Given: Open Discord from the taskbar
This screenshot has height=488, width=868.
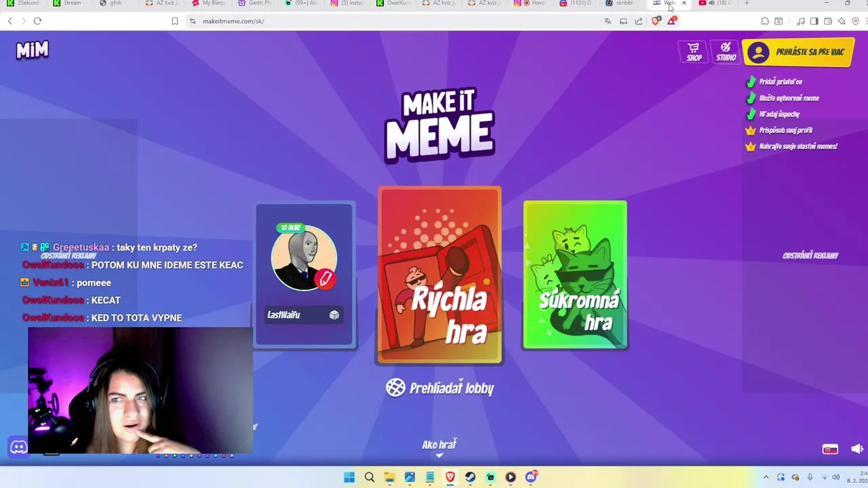Looking at the screenshot, I should click(531, 477).
